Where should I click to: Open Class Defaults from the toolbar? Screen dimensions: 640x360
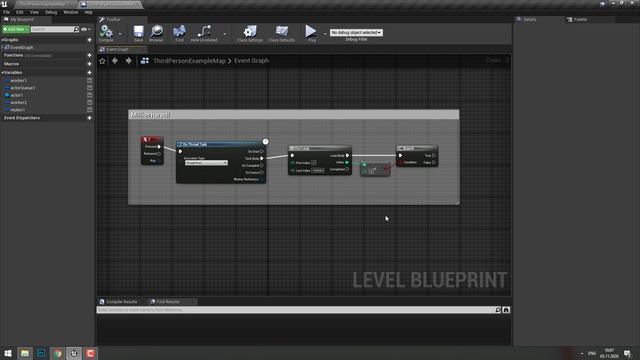point(282,32)
